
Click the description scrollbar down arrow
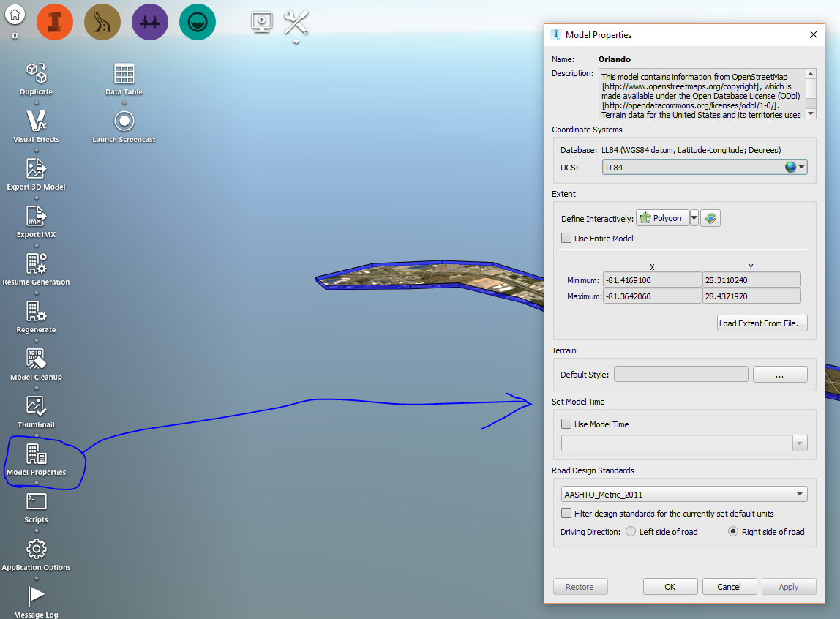click(811, 113)
